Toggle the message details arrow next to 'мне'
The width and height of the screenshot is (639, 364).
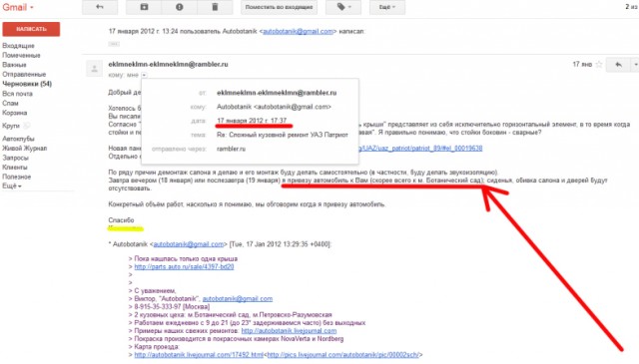tap(144, 75)
